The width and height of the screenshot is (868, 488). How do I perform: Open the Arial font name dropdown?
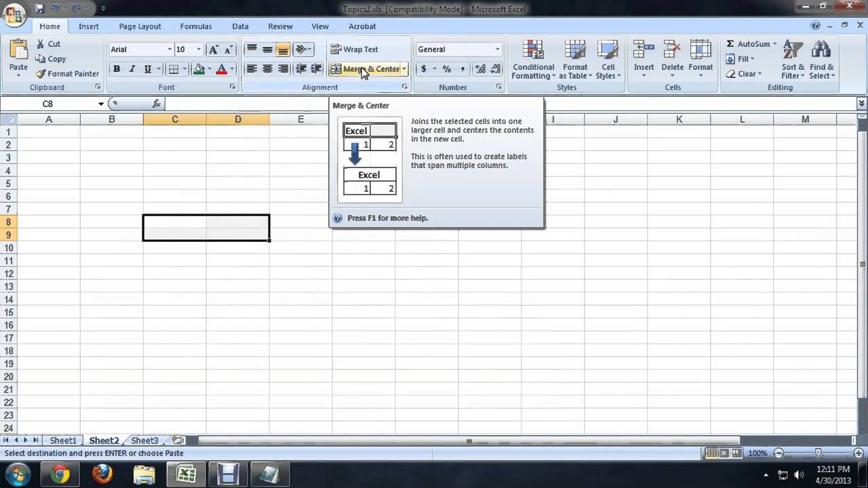[170, 49]
